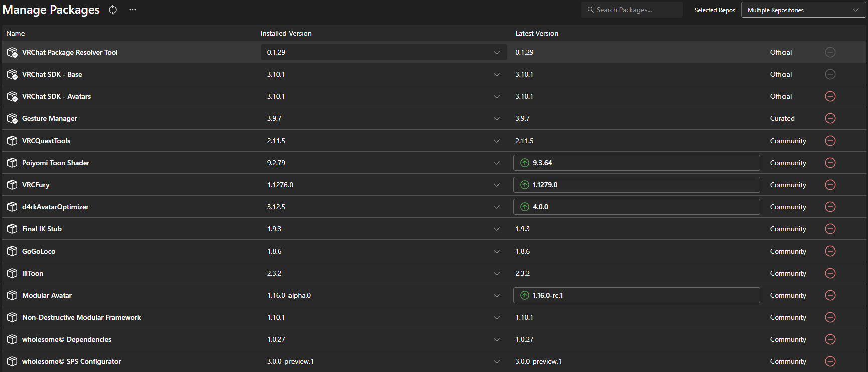Remove the Non-Destructive Modular Framework package

(830, 317)
